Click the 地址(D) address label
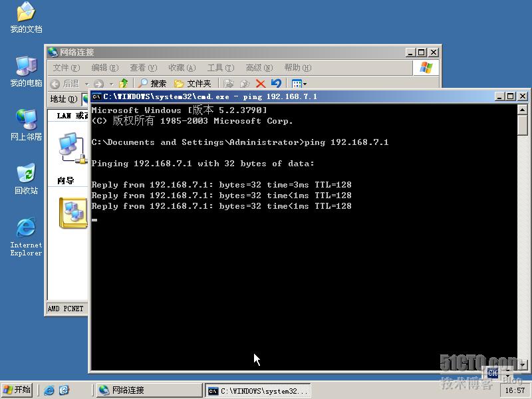 pos(64,98)
